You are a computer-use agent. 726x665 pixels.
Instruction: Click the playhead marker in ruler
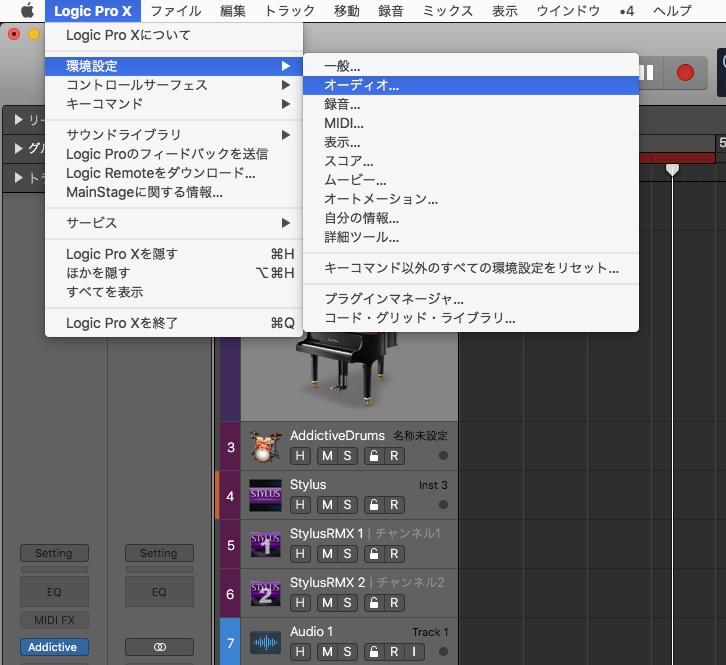coord(672,169)
